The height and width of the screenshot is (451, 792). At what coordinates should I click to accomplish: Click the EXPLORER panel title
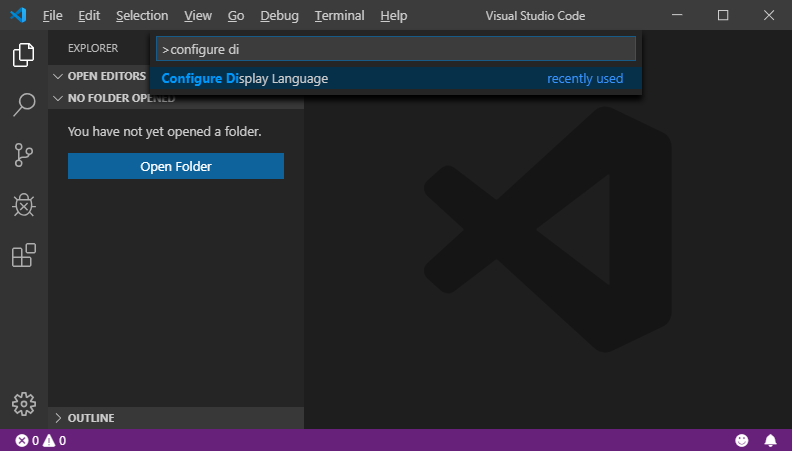coord(93,48)
